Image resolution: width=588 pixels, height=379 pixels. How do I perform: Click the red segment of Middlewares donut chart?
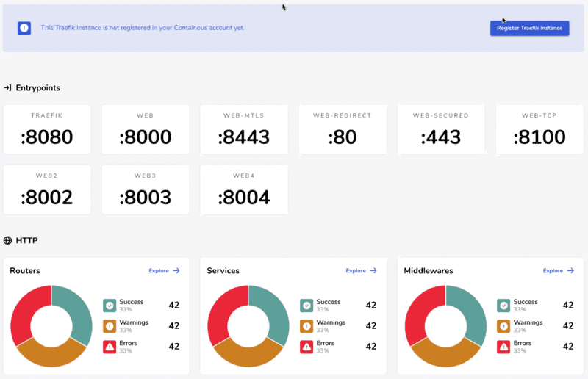418,311
